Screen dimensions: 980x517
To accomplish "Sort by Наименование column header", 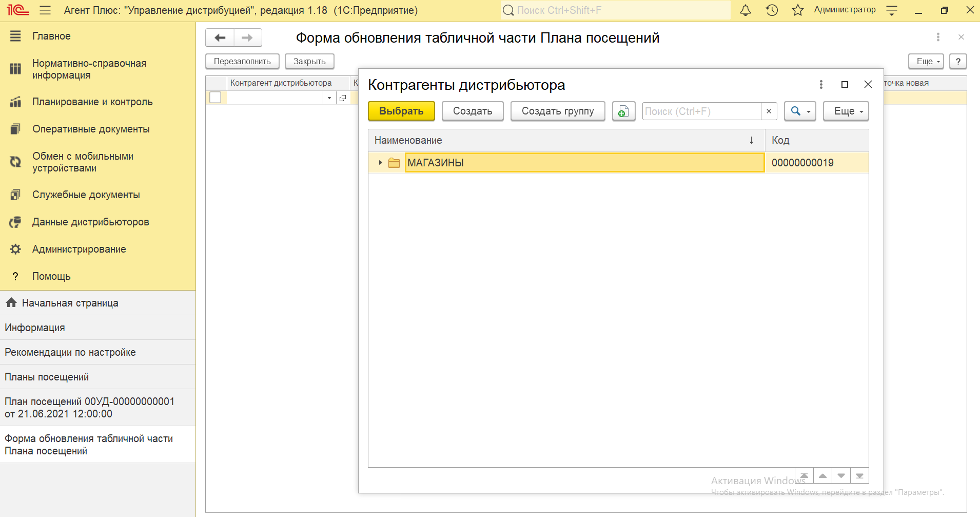I will coord(566,140).
